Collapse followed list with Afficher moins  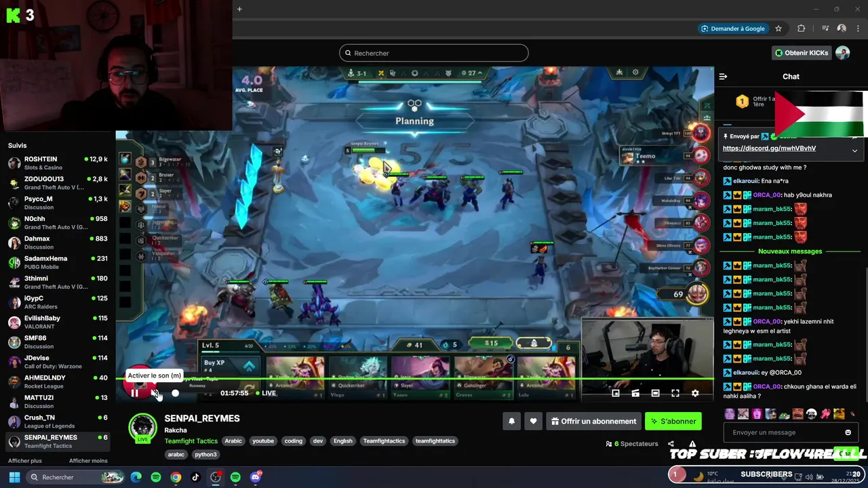[88, 461]
